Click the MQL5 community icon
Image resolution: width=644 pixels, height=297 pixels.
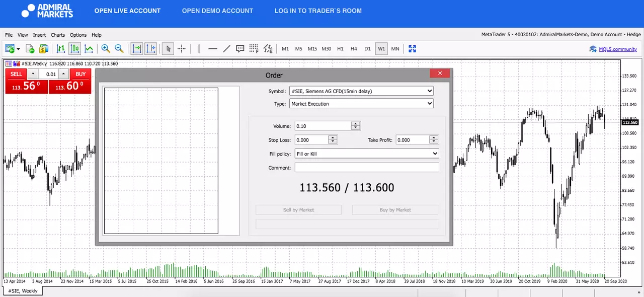click(x=593, y=49)
